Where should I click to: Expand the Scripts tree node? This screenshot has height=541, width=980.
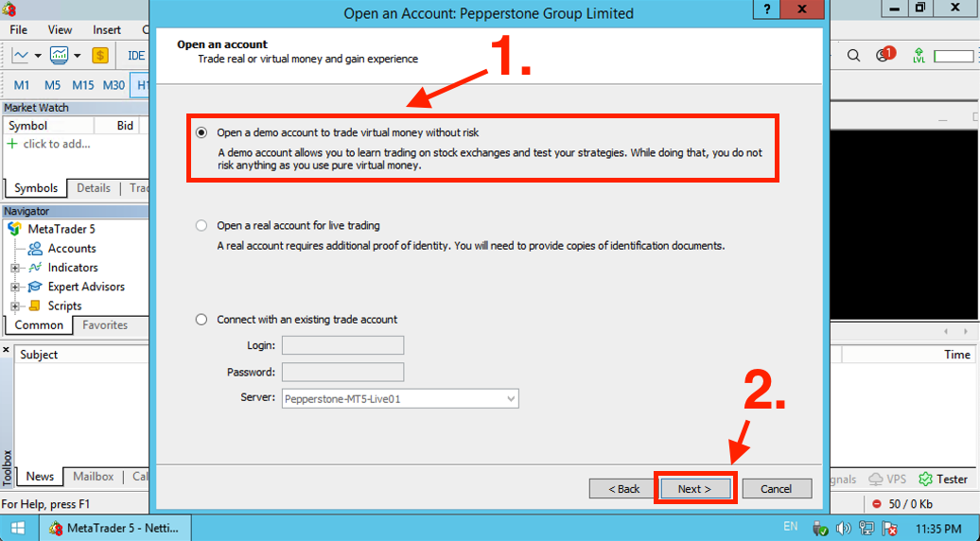click(15, 306)
